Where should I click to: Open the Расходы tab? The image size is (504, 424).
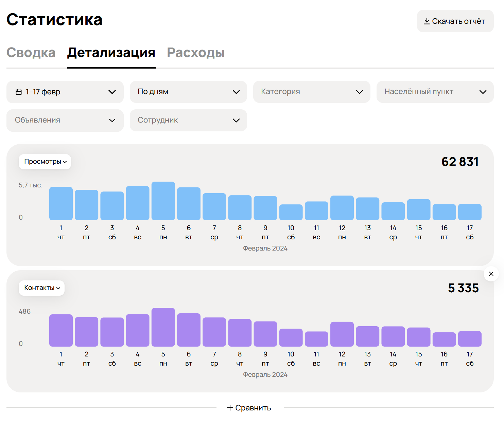point(196,53)
